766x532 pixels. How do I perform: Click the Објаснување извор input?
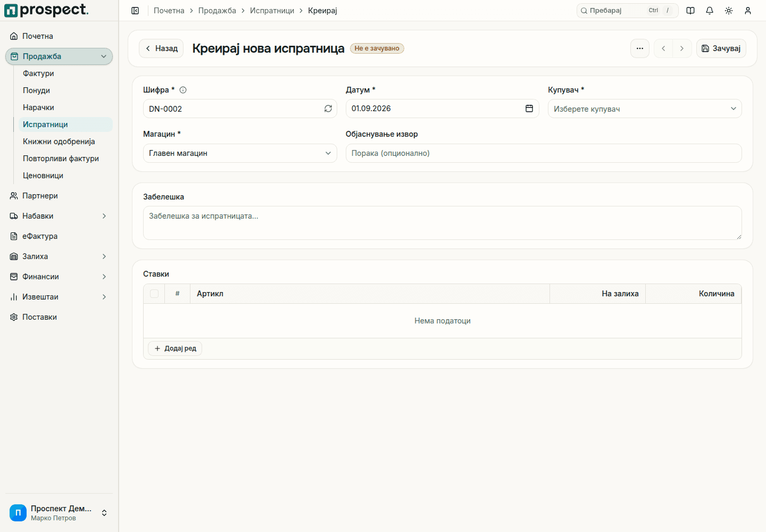[x=544, y=153]
